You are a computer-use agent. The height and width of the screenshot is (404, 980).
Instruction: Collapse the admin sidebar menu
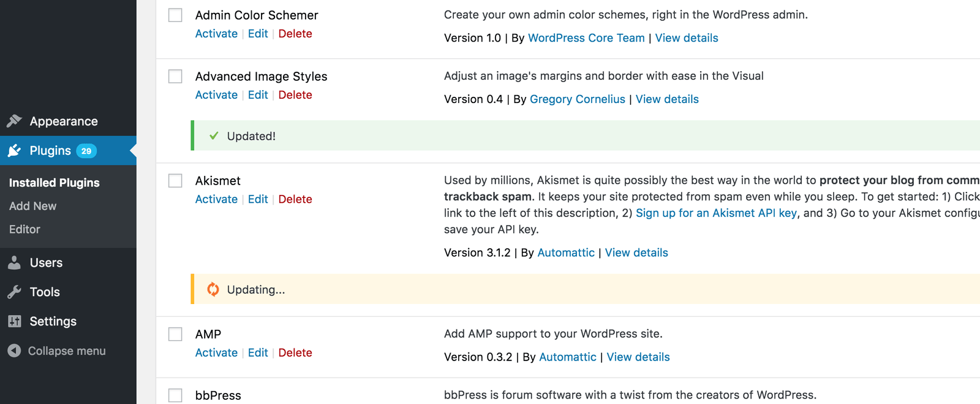(68, 351)
